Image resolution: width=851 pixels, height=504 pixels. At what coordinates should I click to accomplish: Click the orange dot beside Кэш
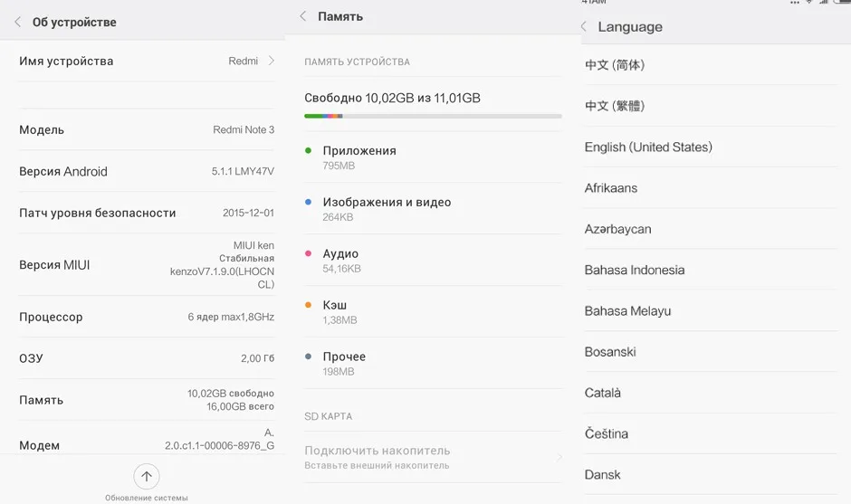click(x=309, y=305)
